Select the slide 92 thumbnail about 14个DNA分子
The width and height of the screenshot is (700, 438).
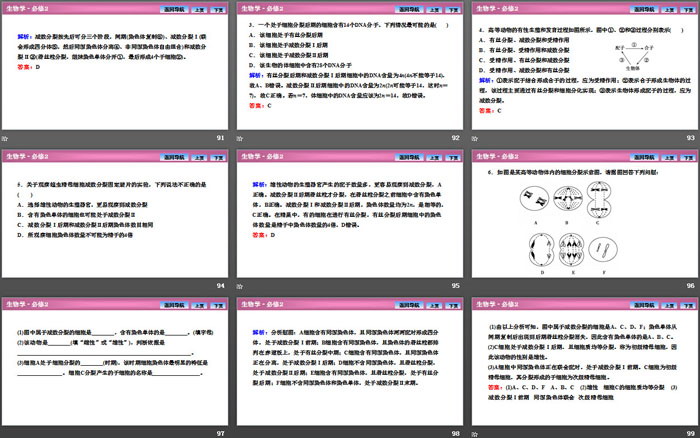[x=350, y=66]
